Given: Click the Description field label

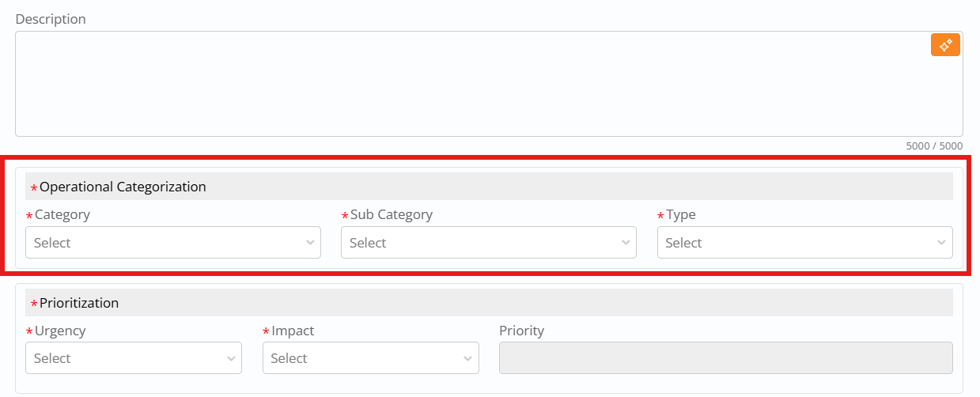Looking at the screenshot, I should pyautogui.click(x=51, y=19).
